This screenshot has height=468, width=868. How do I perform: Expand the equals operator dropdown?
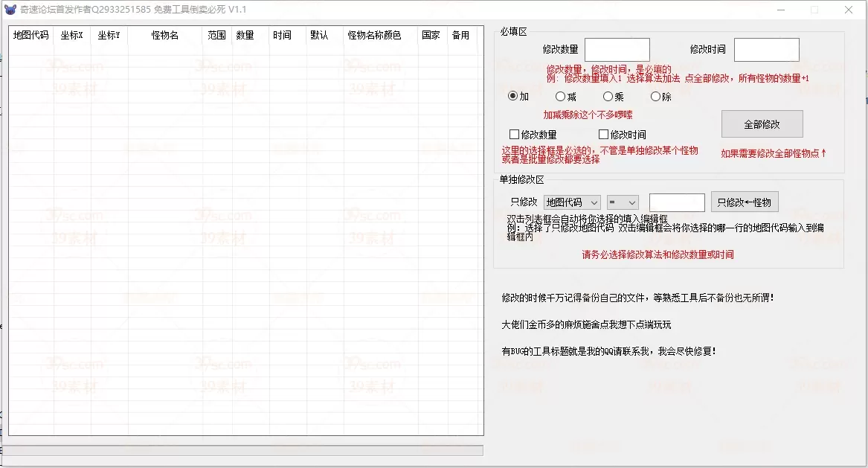click(x=623, y=202)
